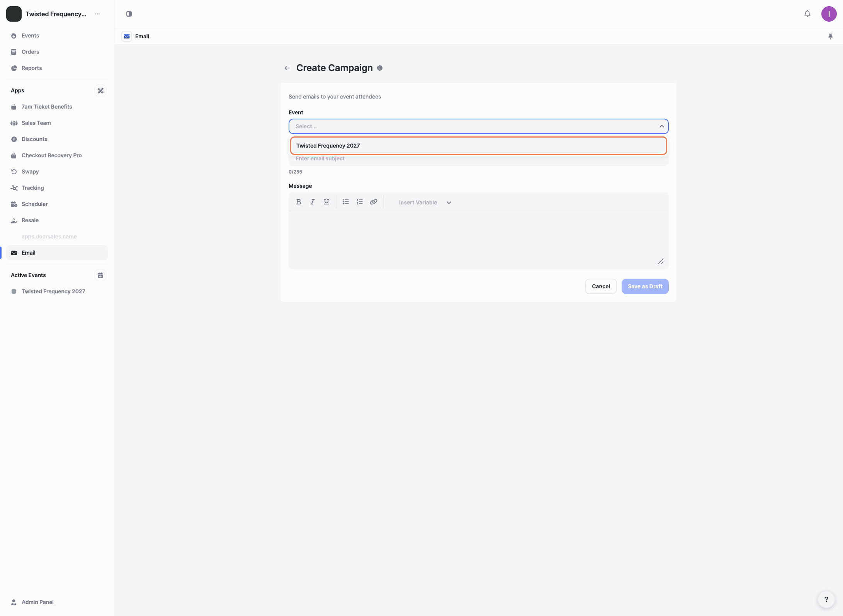Toggle italic text formatting
Screen dimensions: 843x616
[x=312, y=202]
